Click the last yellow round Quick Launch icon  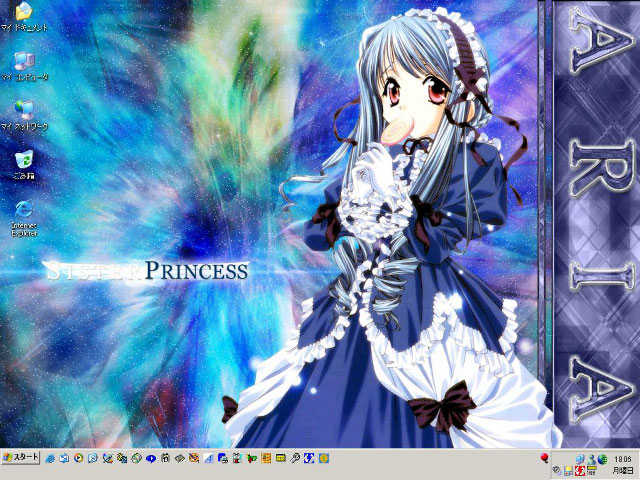[324, 457]
